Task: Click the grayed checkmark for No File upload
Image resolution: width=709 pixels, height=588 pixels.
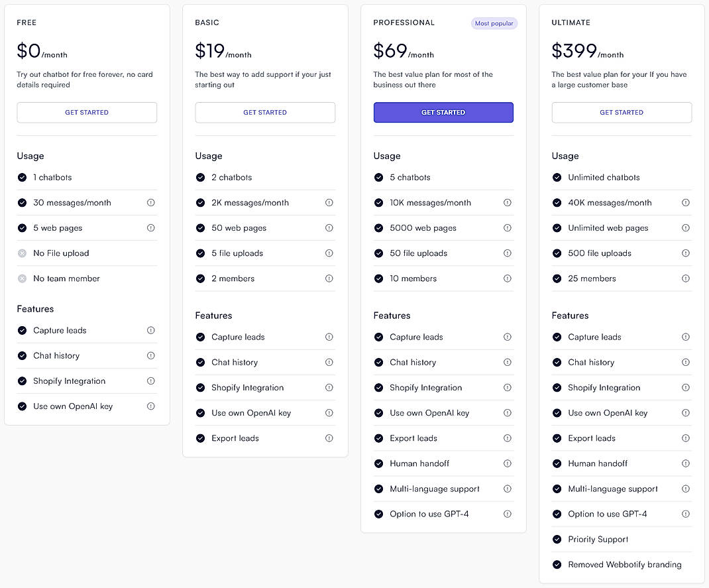Action: pyautogui.click(x=22, y=253)
